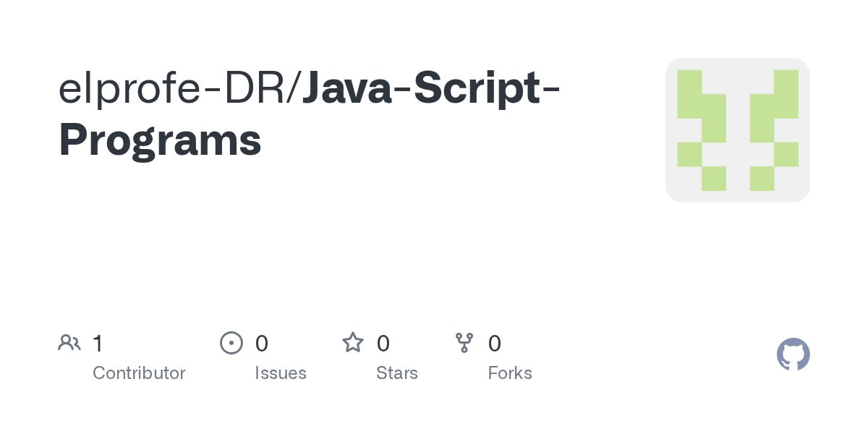Open the GitHub Octocat logo
The height and width of the screenshot is (434, 868).
coord(793,354)
